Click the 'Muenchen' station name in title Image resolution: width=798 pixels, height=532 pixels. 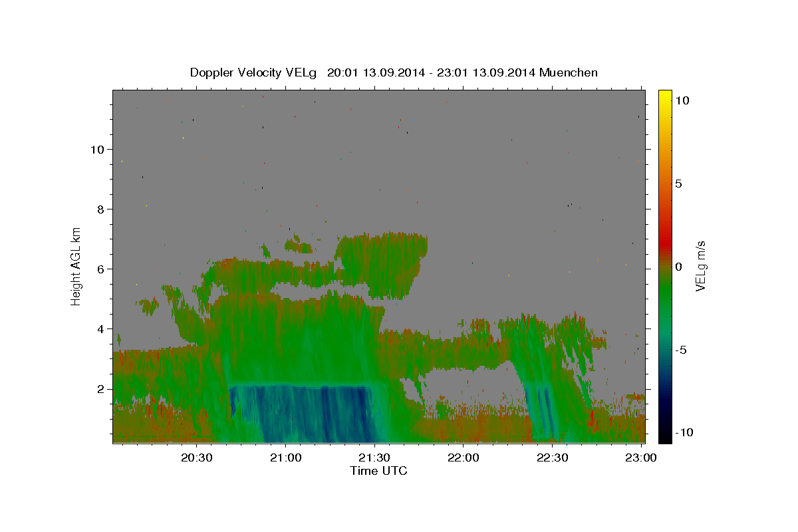coord(569,72)
